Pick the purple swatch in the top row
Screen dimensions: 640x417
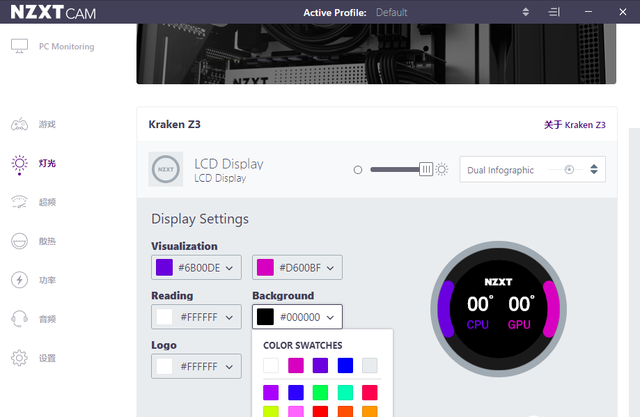point(320,365)
